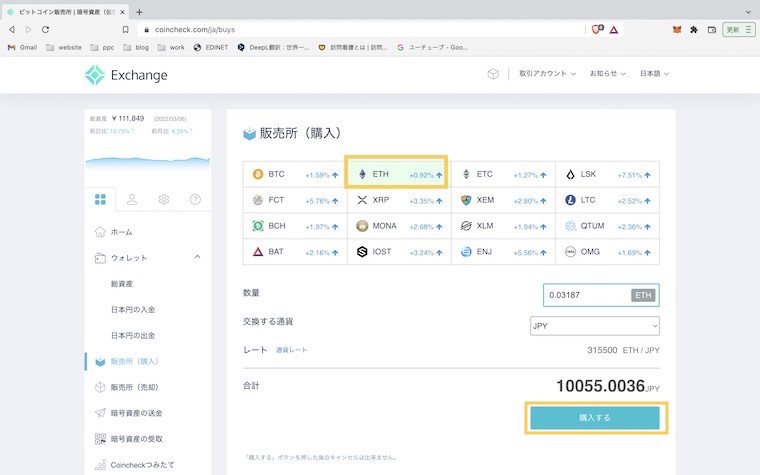Open the user profile icon tab
Screen dimensions: 760x475
point(132,199)
